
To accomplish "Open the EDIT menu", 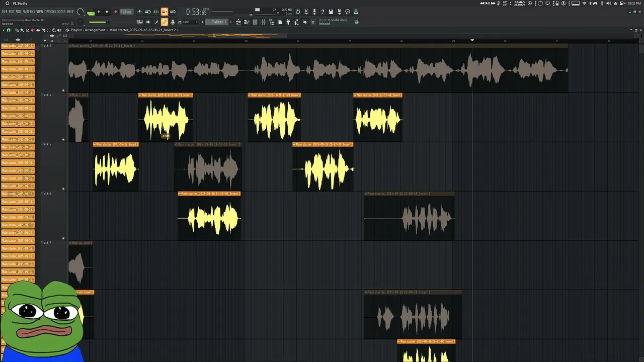I will [12, 12].
